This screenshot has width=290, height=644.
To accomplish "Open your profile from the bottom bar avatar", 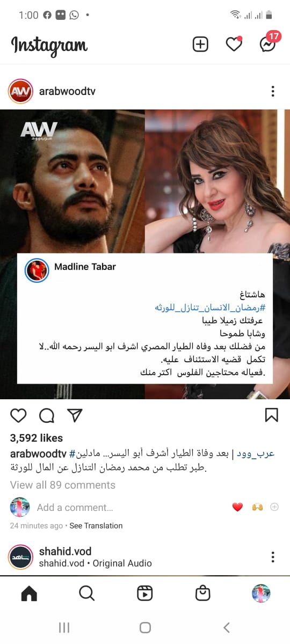I will coord(261,593).
